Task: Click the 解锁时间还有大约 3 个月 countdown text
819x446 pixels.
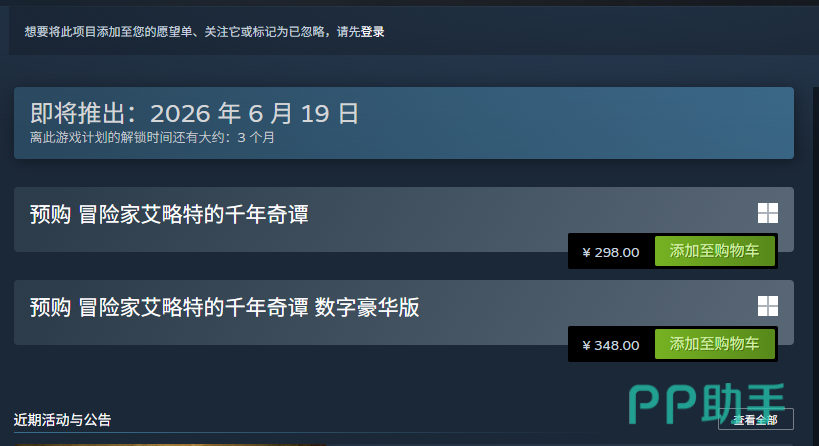Action: click(x=152, y=138)
